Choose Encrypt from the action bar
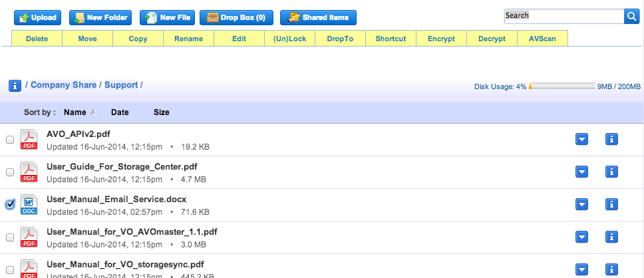The image size is (644, 278). pyautogui.click(x=442, y=39)
